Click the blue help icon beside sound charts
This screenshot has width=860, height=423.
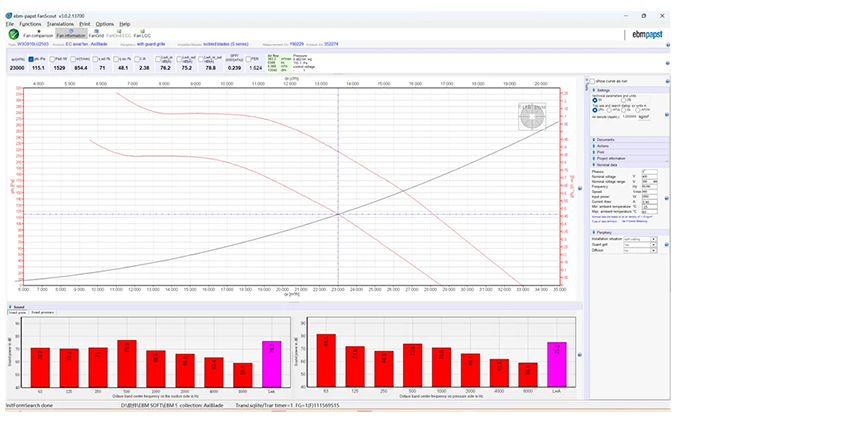580,355
